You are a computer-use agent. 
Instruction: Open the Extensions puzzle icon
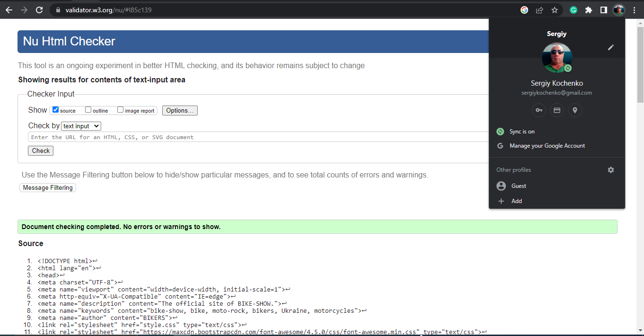pyautogui.click(x=589, y=10)
